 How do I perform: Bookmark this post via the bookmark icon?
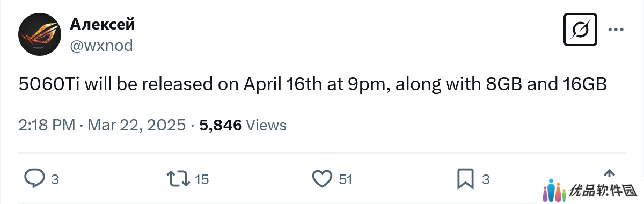465,178
